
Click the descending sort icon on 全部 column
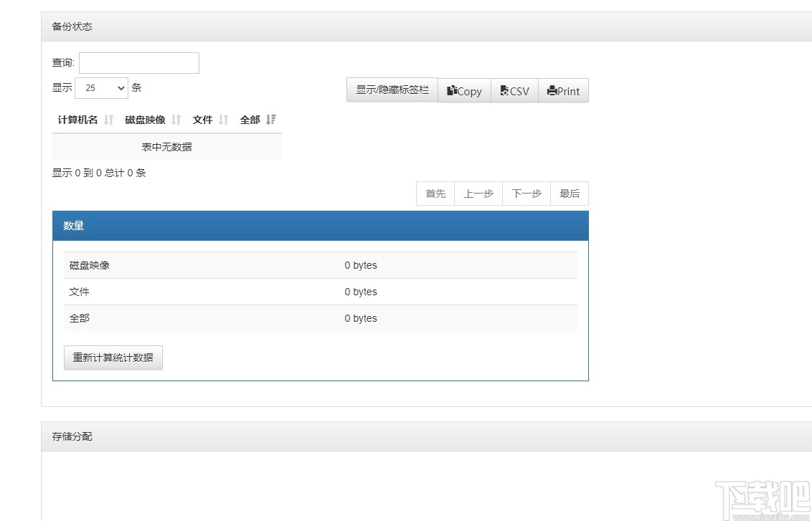[270, 120]
